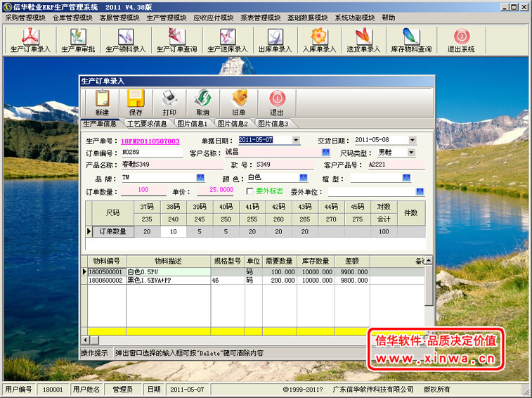Click the materials grid vertical scrollbar
The image size is (532, 398).
pos(429,288)
